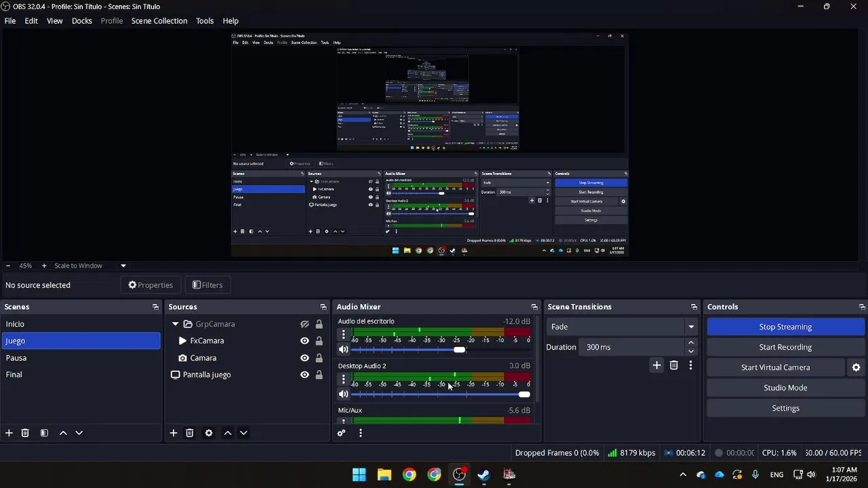
Task: Open the Docks menu
Action: [82, 21]
